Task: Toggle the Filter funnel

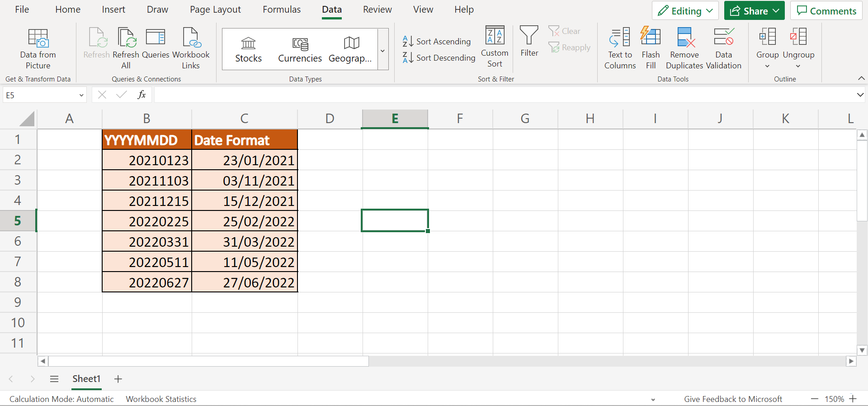Action: [x=529, y=41]
